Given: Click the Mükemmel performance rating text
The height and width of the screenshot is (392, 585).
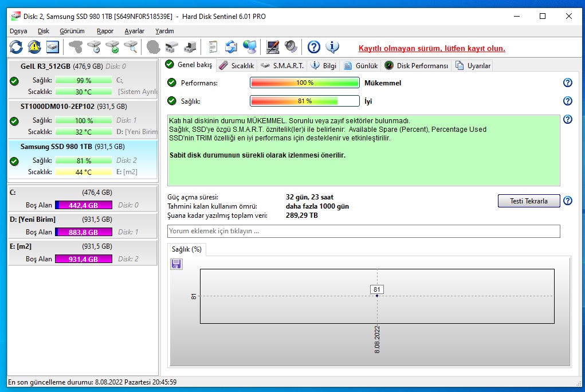Looking at the screenshot, I should [383, 83].
